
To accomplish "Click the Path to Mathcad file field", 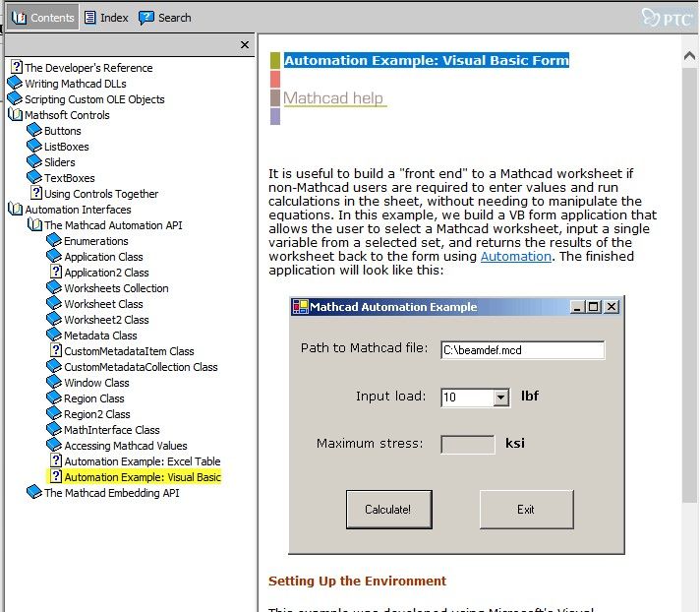I will coord(523,349).
